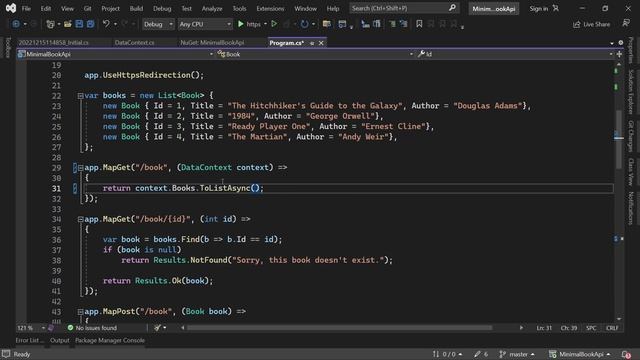The width and height of the screenshot is (640, 360).
Task: Click the Save All icon
Action: [x=90, y=24]
